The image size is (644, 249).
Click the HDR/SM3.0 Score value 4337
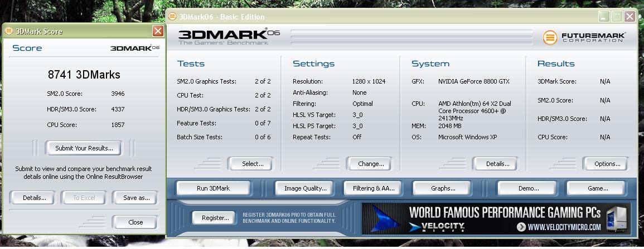[x=118, y=109]
